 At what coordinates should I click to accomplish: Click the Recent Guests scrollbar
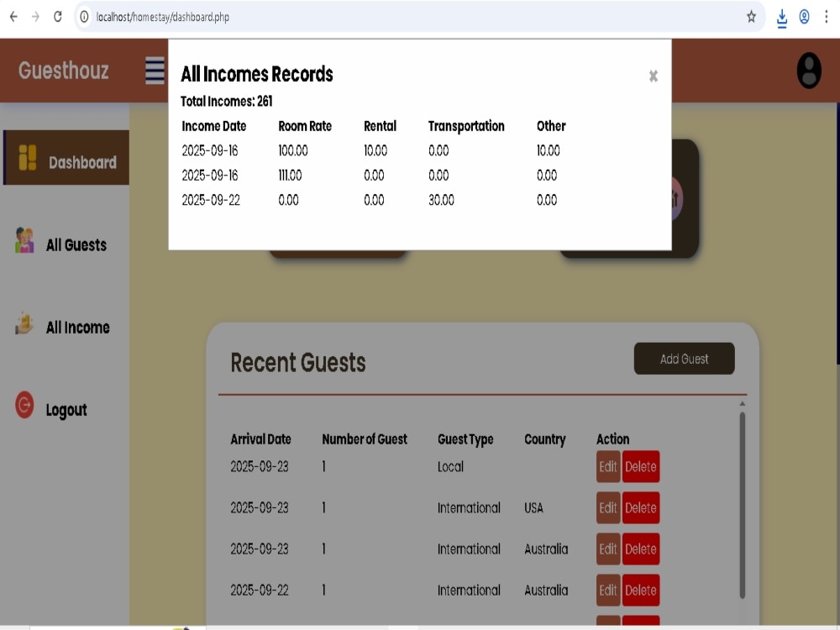point(743,505)
